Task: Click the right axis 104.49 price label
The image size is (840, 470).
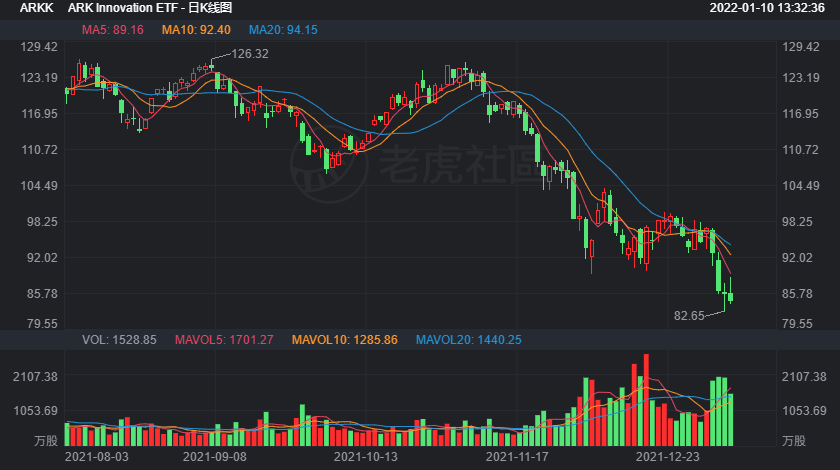Action: pos(801,186)
